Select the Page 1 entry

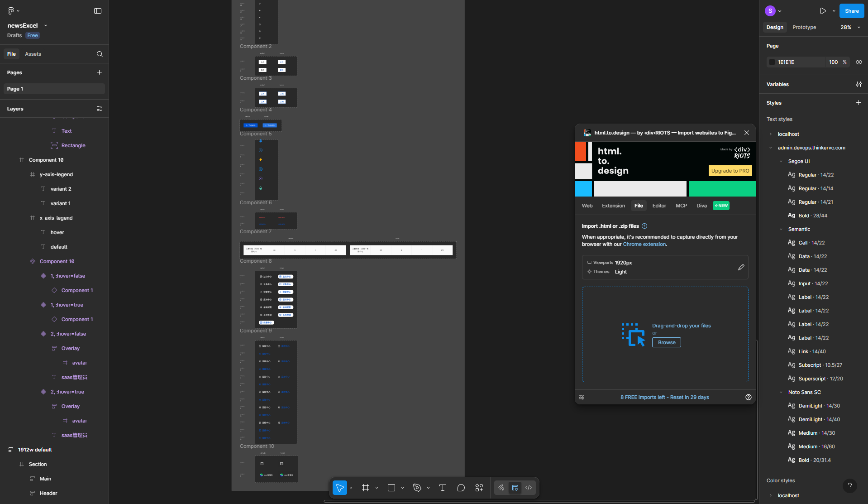54,89
